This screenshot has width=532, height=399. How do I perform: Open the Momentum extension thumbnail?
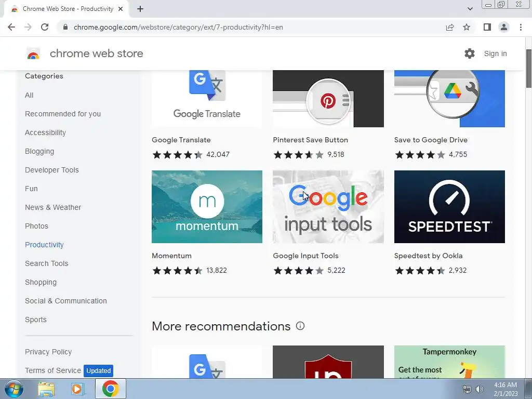coord(207,207)
